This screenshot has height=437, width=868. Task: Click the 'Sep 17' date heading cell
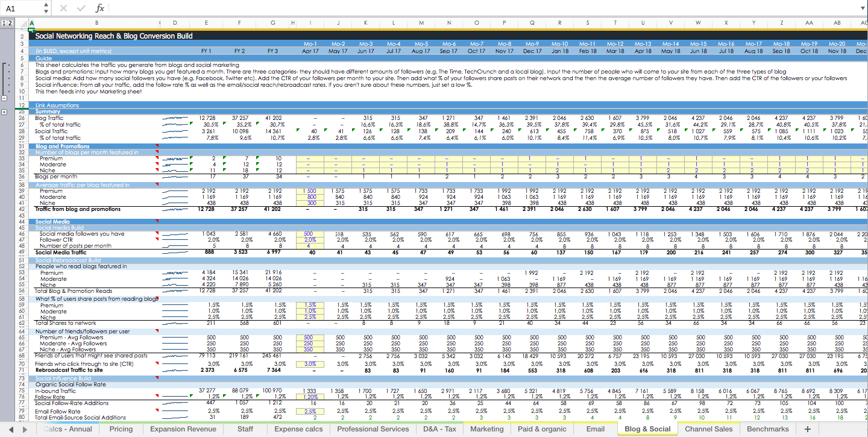pyautogui.click(x=448, y=51)
